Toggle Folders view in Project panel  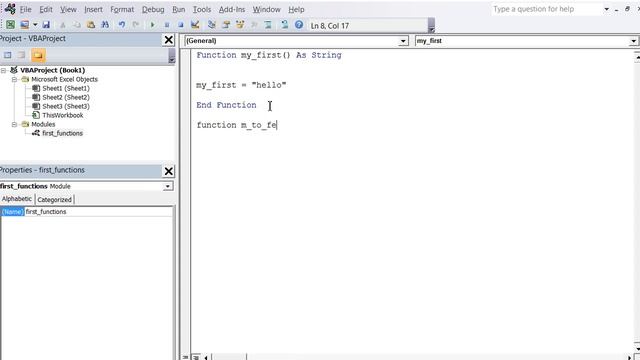38,55
